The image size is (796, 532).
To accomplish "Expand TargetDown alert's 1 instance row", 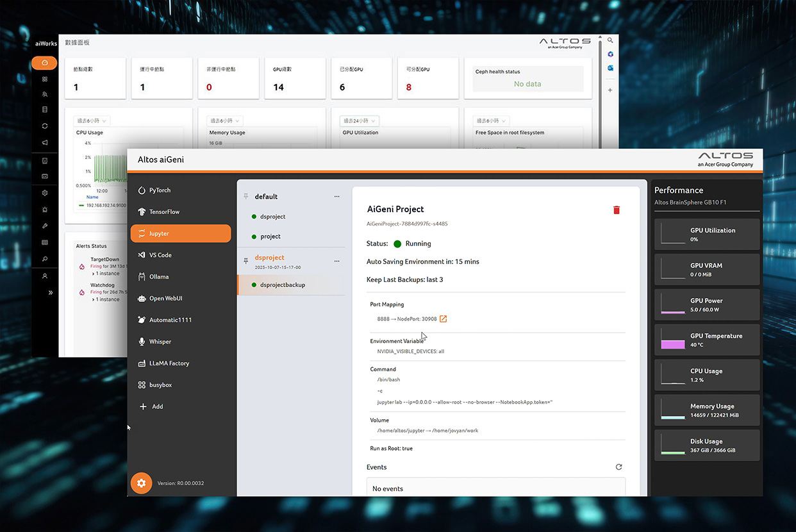I will pos(106,274).
